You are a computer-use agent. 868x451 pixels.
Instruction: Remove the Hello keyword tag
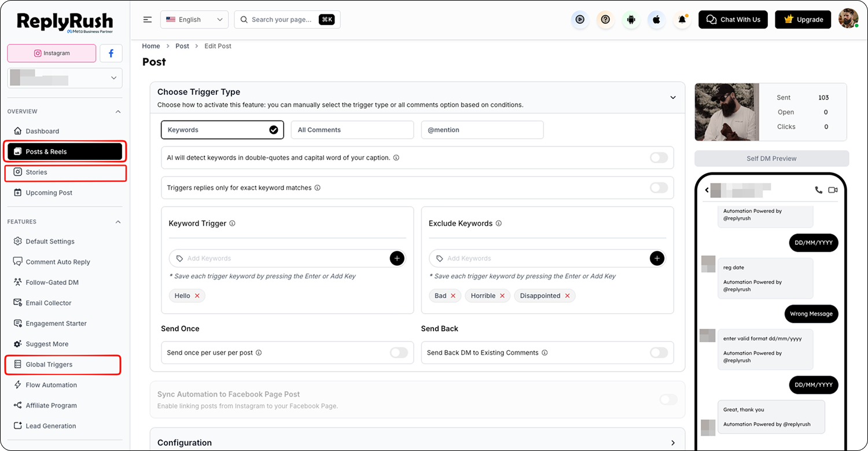click(197, 296)
